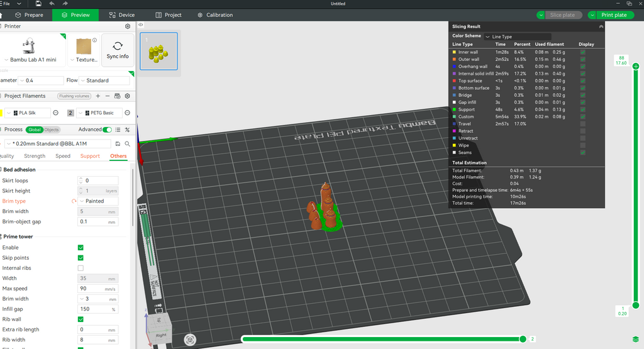Add a filament with the plus icon
The width and height of the screenshot is (644, 349).
point(97,96)
